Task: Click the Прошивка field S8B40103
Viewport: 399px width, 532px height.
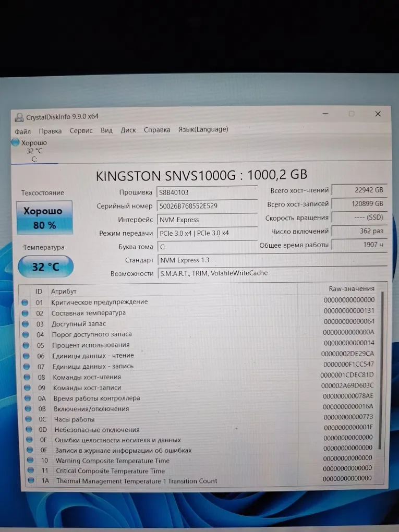Action: (x=207, y=192)
